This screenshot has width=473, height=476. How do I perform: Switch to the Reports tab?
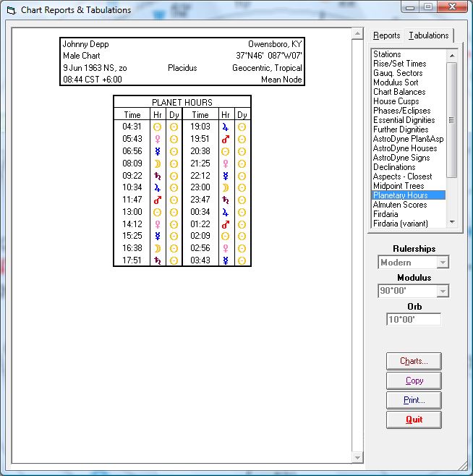pyautogui.click(x=386, y=35)
